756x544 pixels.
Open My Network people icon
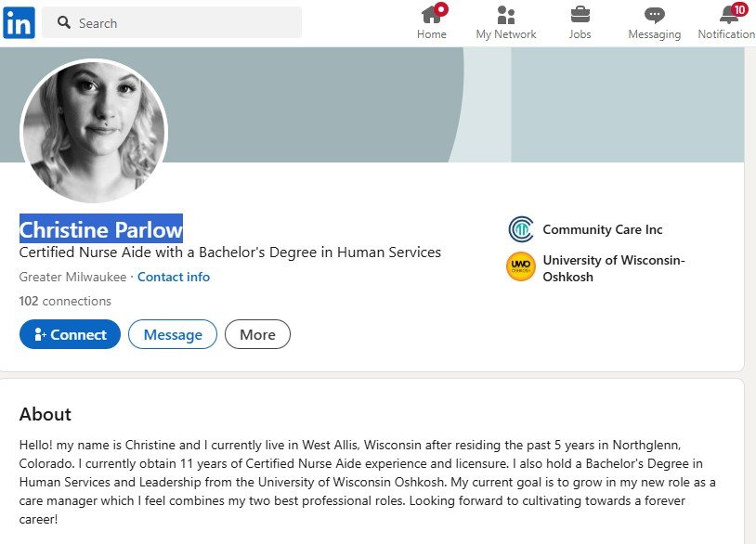tap(505, 15)
